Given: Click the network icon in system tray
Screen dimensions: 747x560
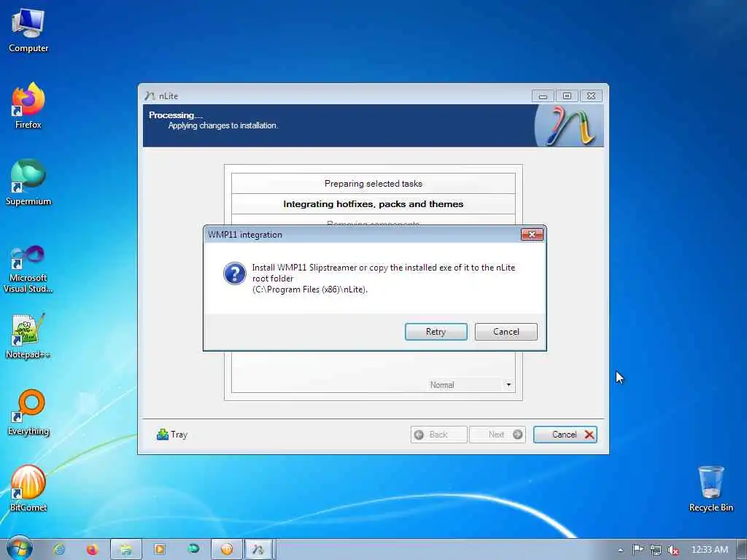Looking at the screenshot, I should 656,550.
